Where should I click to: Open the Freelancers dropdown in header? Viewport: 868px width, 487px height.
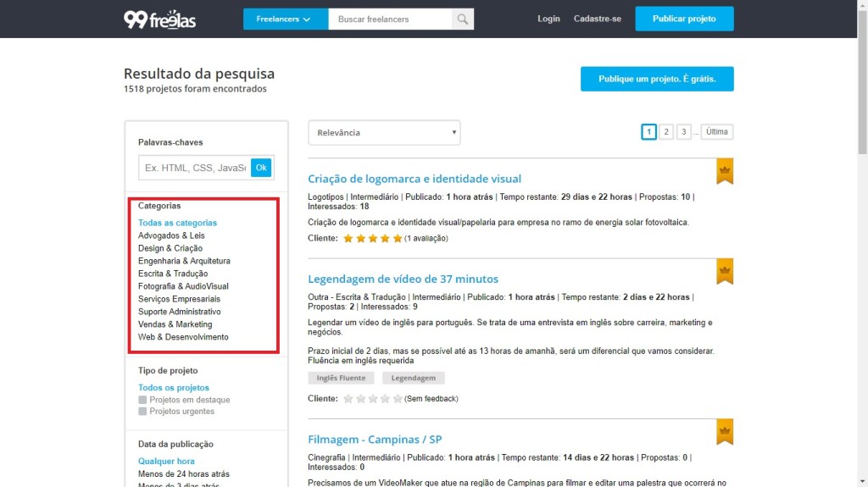[x=285, y=19]
